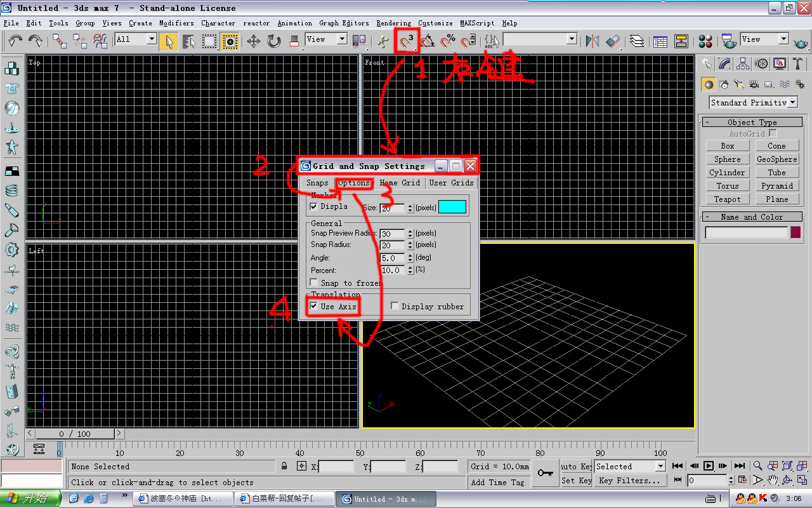
Task: Open the Rendering menu
Action: point(393,23)
